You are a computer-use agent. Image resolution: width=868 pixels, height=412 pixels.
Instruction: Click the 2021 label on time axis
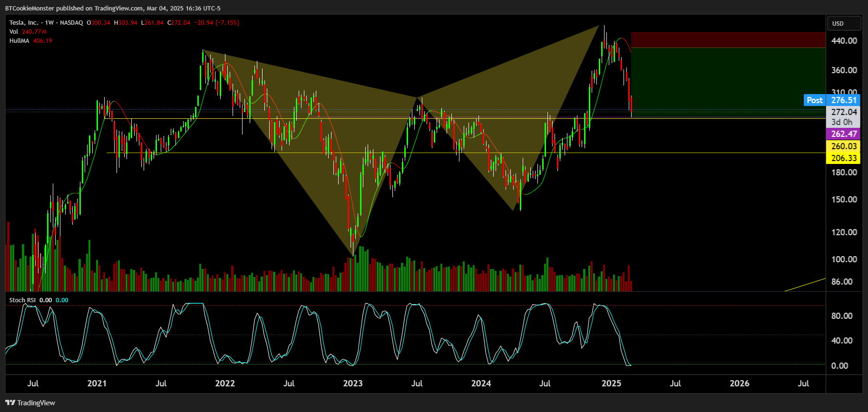tap(97, 383)
